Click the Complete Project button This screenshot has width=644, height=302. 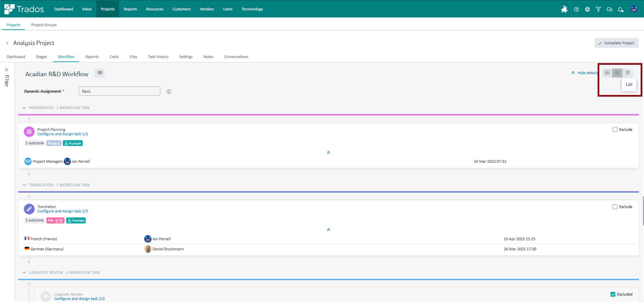616,43
